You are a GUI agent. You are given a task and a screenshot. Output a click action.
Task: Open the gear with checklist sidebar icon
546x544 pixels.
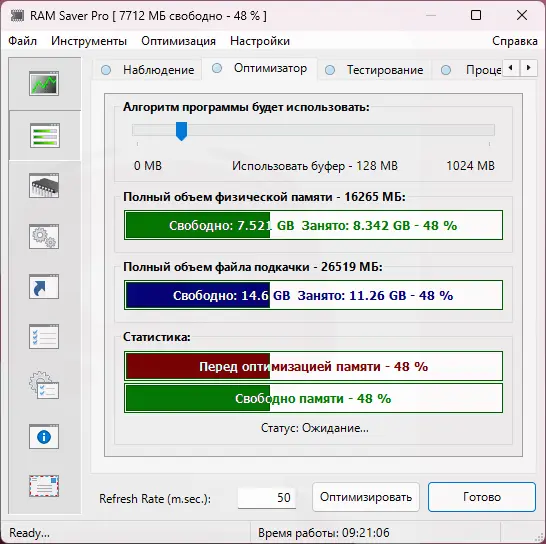click(44, 385)
